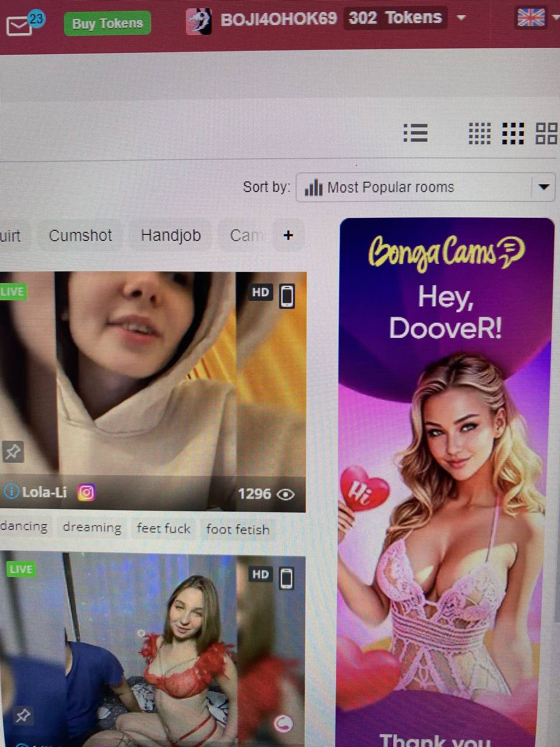Pin the second live room

pyautogui.click(x=23, y=715)
